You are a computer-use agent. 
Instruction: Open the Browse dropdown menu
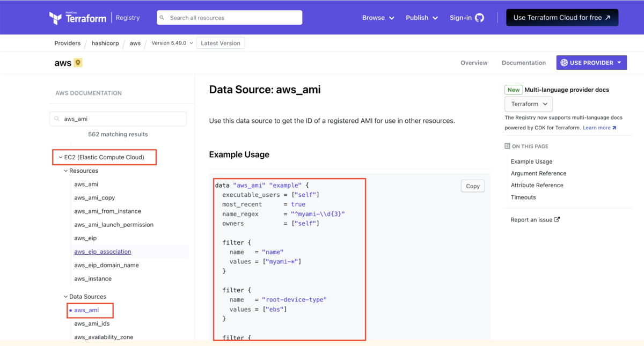point(378,18)
